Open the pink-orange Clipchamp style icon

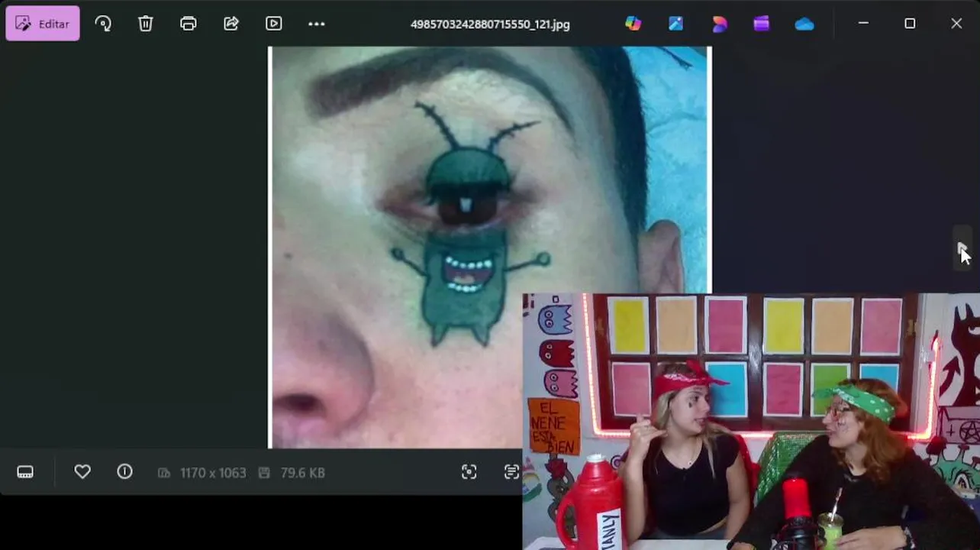719,24
